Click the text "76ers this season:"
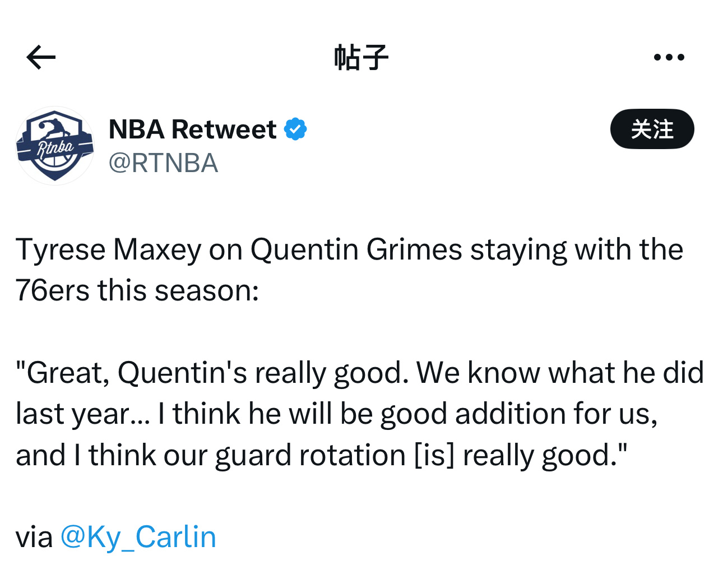The height and width of the screenshot is (588, 723). [137, 290]
